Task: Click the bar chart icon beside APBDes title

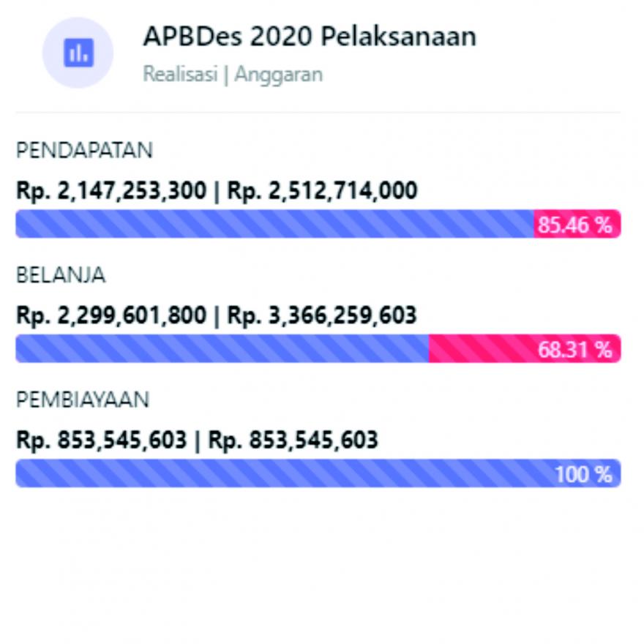Action: [x=78, y=53]
